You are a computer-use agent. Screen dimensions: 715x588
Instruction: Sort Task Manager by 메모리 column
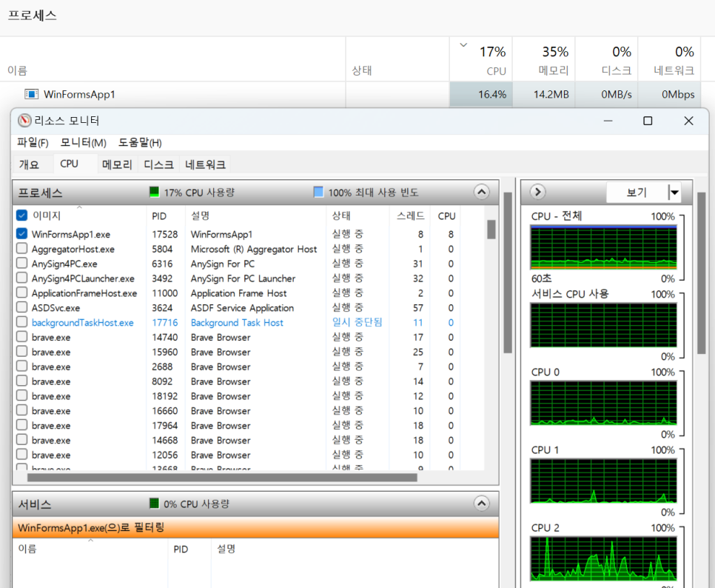tap(553, 71)
